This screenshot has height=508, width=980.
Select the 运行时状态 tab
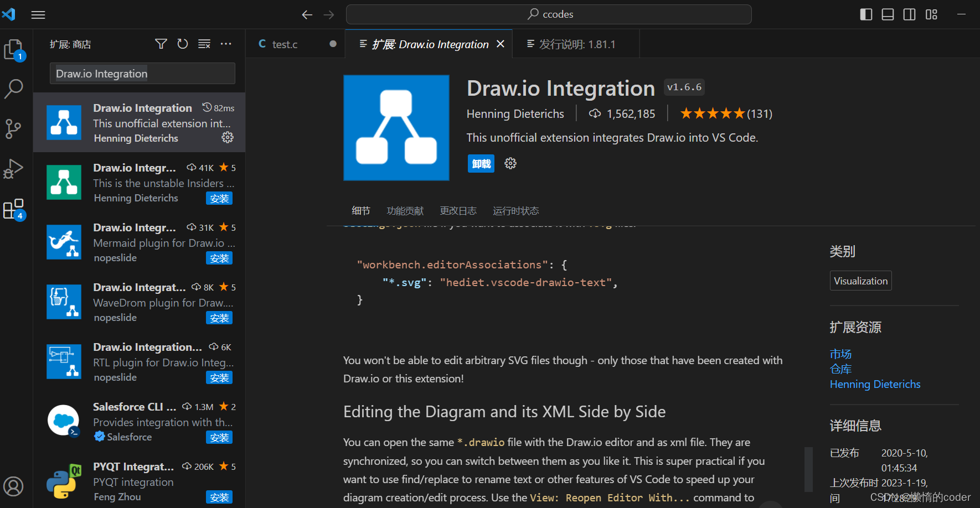516,211
